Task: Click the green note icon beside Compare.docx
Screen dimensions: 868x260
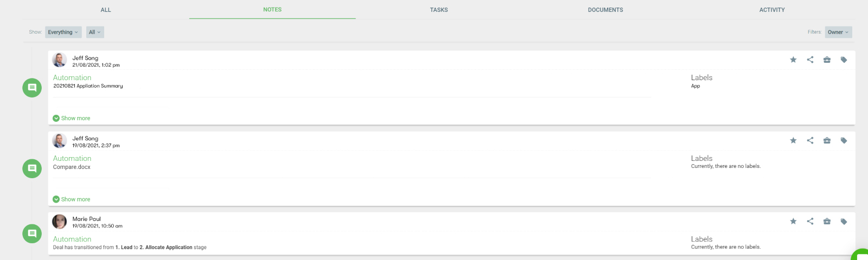Action: point(32,168)
